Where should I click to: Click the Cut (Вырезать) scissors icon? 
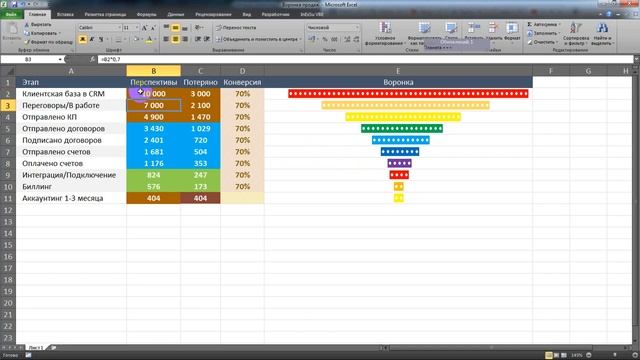click(27, 24)
